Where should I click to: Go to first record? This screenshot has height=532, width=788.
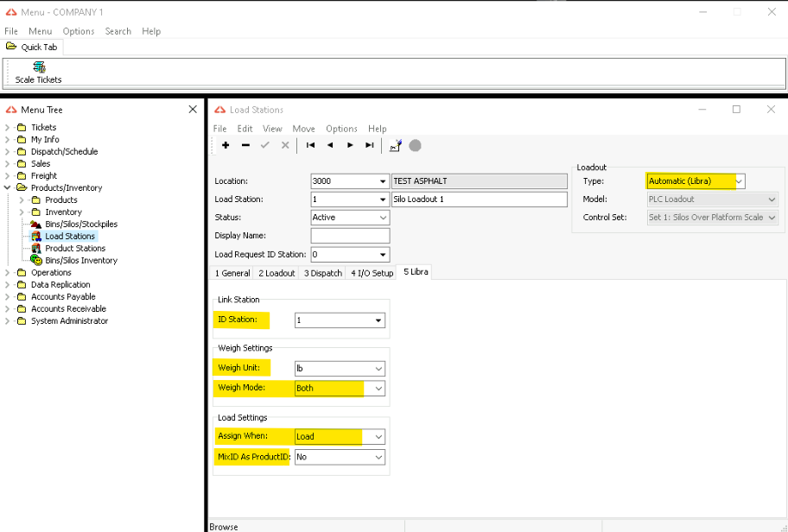(x=310, y=145)
